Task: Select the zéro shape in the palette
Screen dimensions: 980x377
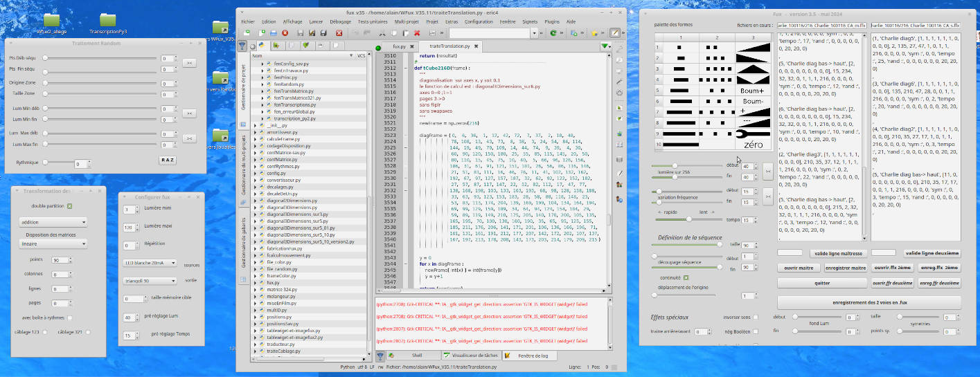Action: pyautogui.click(x=751, y=145)
